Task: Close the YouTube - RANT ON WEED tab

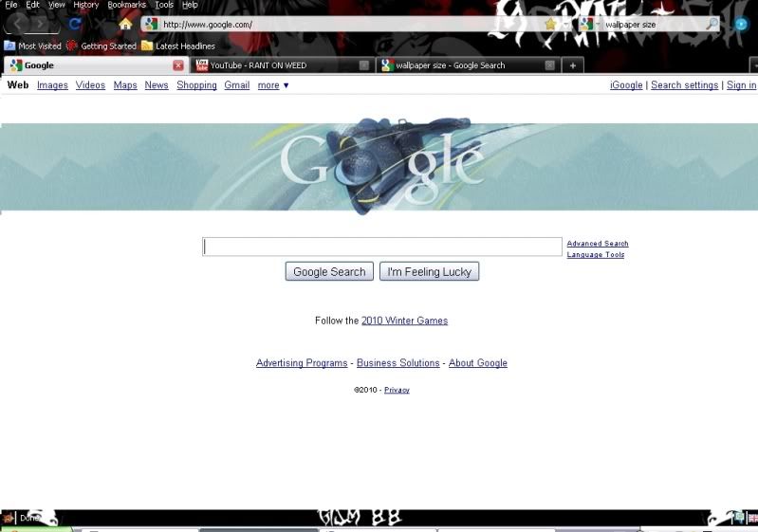Action: point(364,65)
